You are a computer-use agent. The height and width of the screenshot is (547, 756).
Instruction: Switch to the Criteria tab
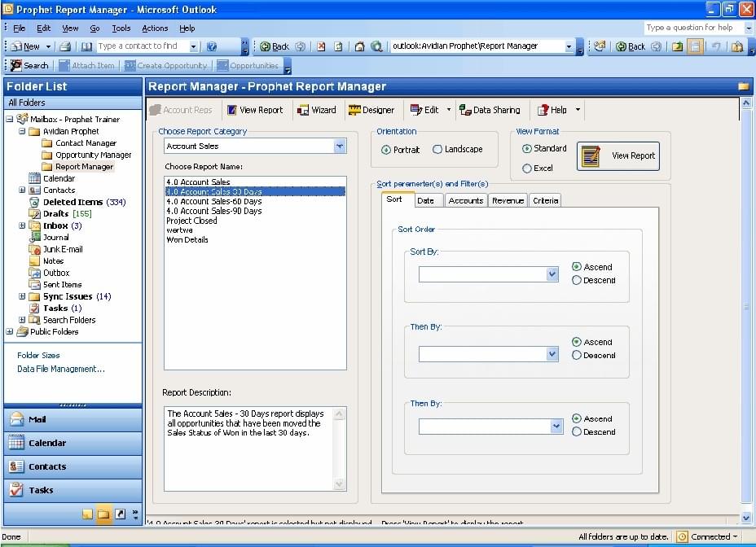(545, 200)
